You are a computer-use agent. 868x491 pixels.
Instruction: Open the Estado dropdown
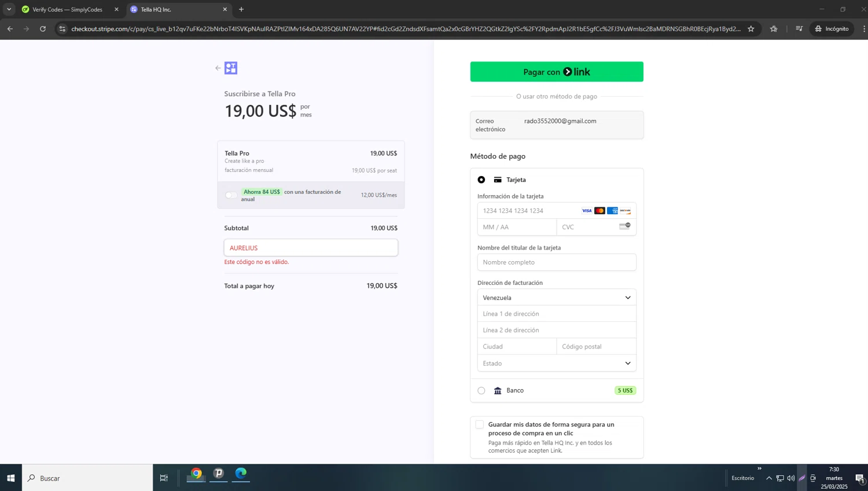point(557,364)
